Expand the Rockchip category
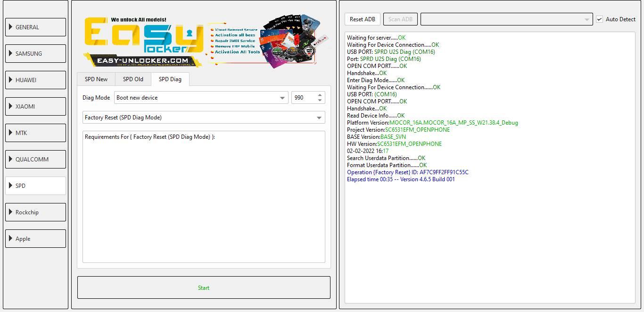This screenshot has height=312, width=644. (35, 212)
